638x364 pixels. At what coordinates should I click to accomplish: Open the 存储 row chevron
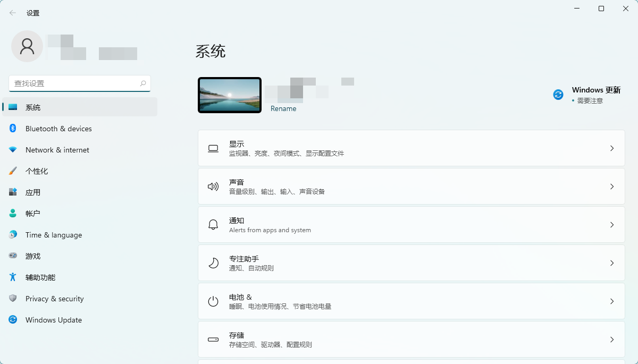tap(612, 340)
